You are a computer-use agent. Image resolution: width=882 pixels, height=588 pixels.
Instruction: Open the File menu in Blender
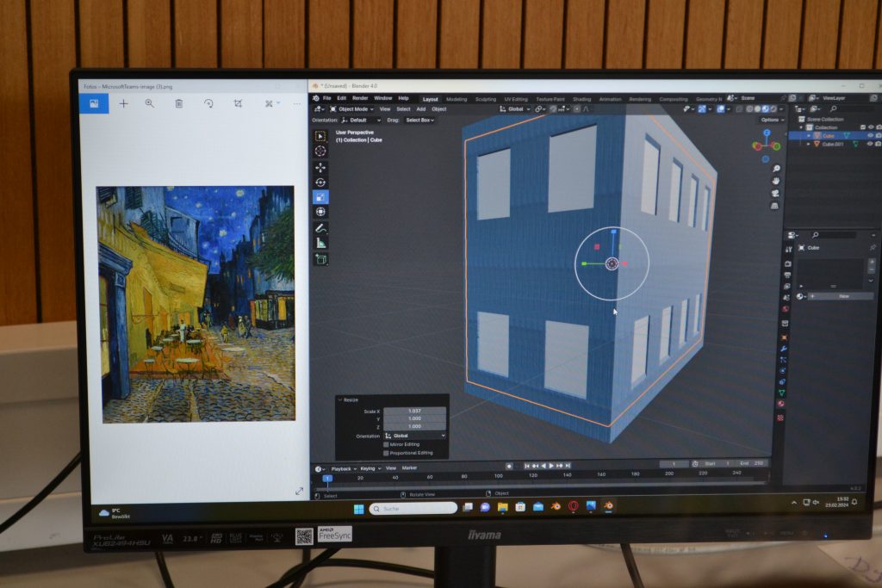point(326,98)
